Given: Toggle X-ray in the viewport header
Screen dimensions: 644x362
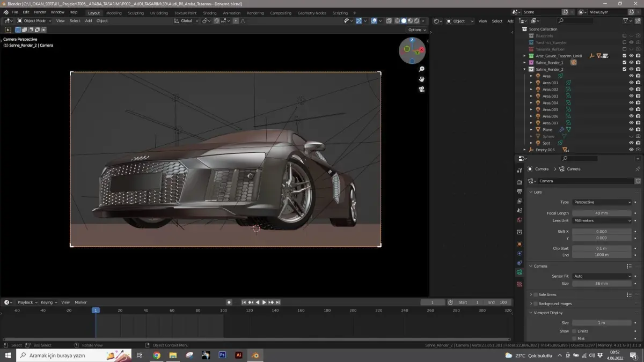Looking at the screenshot, I should (x=388, y=21).
